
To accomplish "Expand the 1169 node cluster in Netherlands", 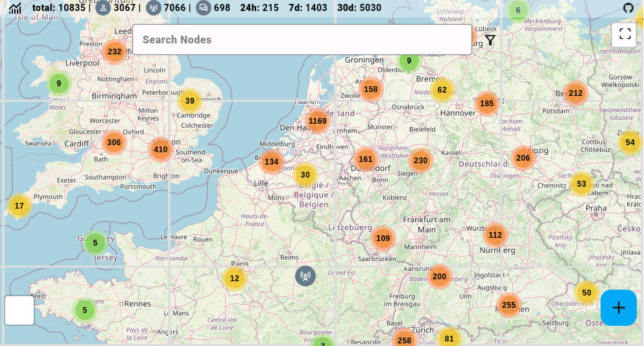I will point(318,121).
